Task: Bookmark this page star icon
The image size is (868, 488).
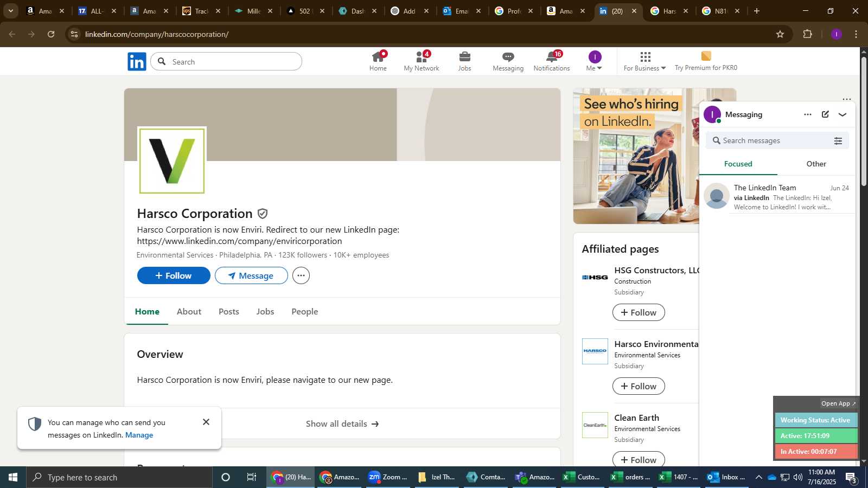Action: [x=780, y=34]
